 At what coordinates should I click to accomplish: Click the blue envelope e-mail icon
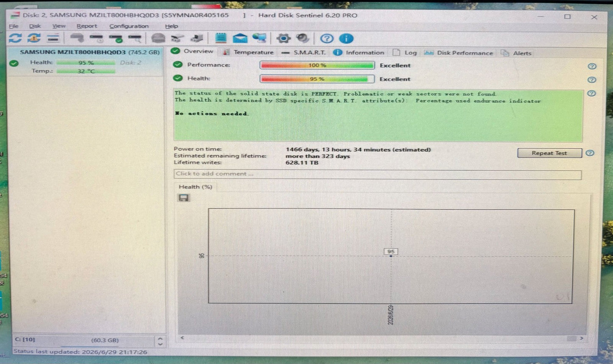click(x=240, y=39)
